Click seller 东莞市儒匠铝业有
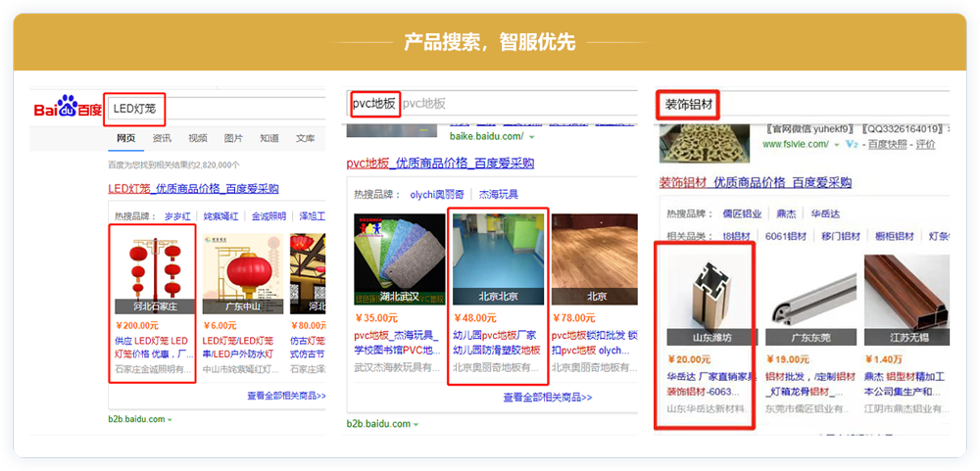Image resolution: width=980 pixels, height=471 pixels. [807, 409]
